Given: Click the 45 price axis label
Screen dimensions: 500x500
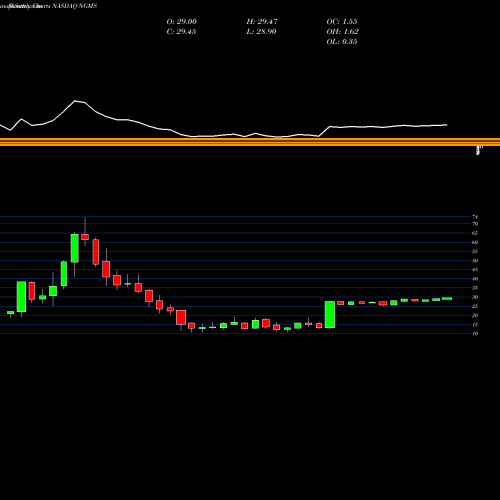Looking at the screenshot, I should click(x=475, y=270).
